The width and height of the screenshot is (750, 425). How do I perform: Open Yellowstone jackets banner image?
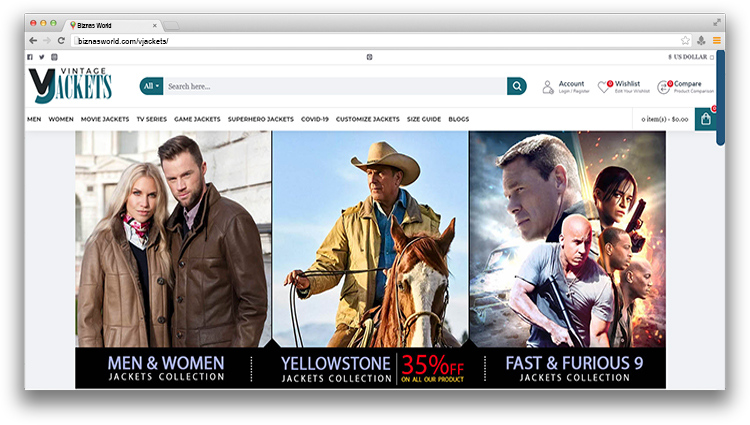pos(370,239)
